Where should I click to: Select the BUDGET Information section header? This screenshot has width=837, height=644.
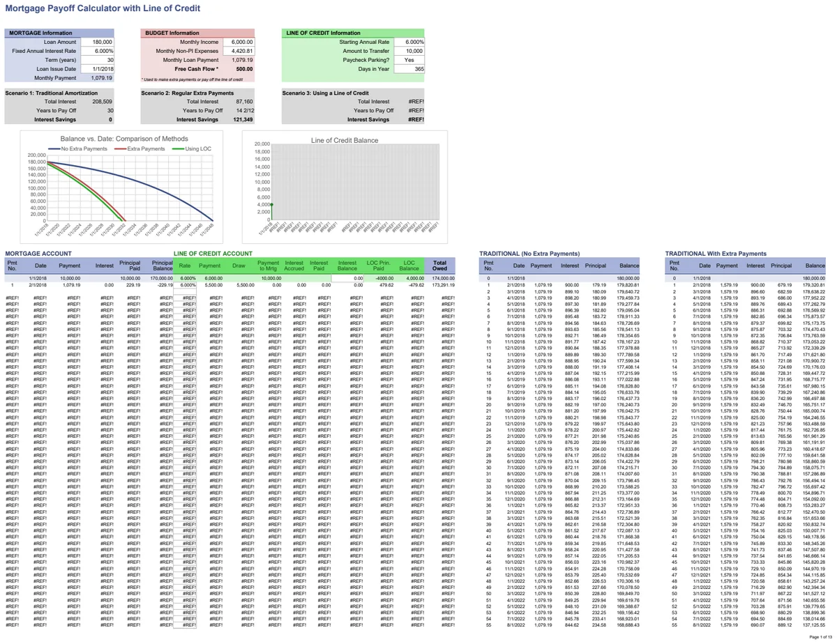[198, 33]
